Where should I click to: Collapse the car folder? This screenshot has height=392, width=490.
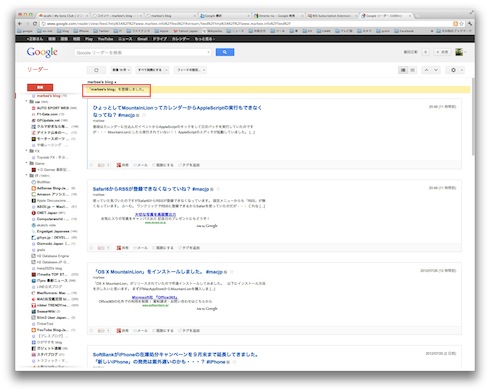pos(26,102)
